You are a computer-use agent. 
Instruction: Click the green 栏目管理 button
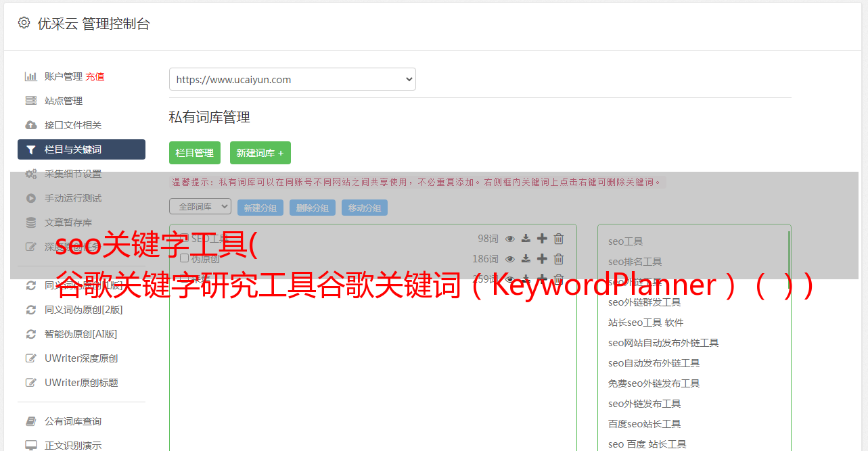195,153
